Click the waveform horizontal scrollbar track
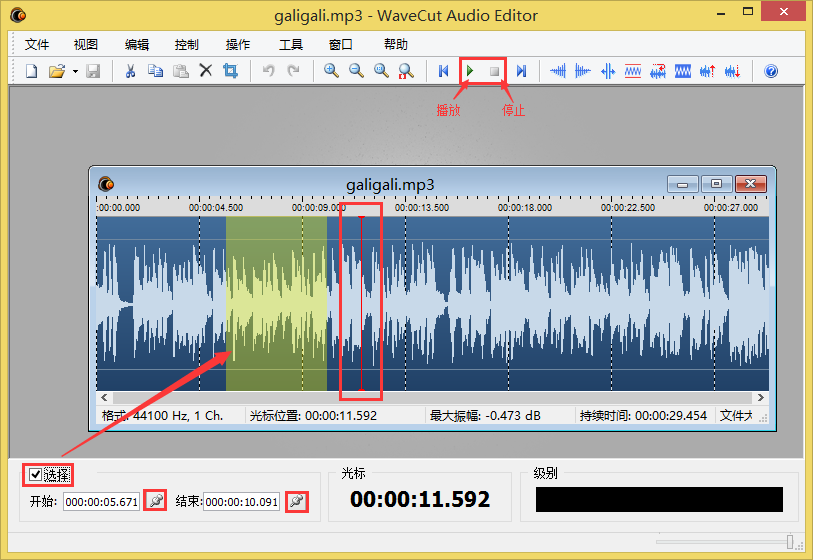The image size is (813, 560). (x=432, y=398)
